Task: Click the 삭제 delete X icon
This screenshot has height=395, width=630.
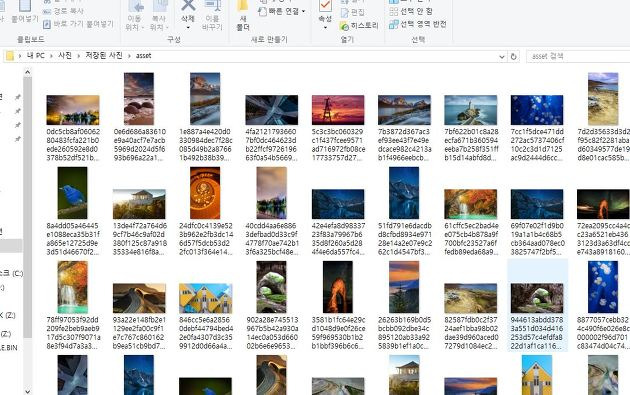Action: [x=188, y=5]
